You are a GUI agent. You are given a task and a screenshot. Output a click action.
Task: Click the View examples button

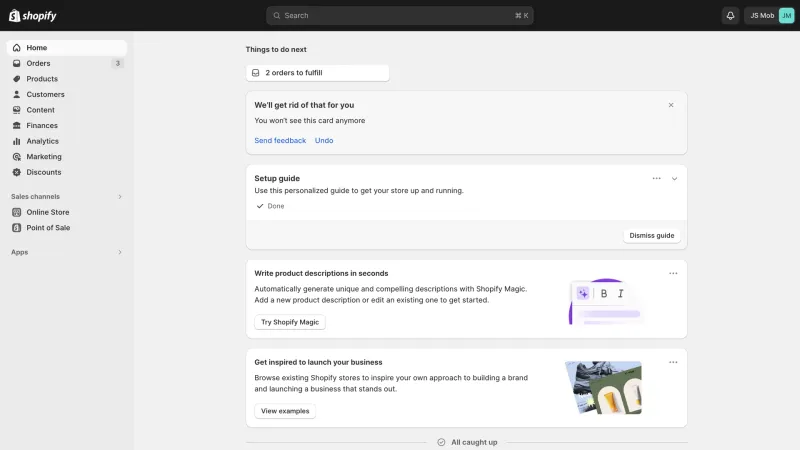click(285, 411)
